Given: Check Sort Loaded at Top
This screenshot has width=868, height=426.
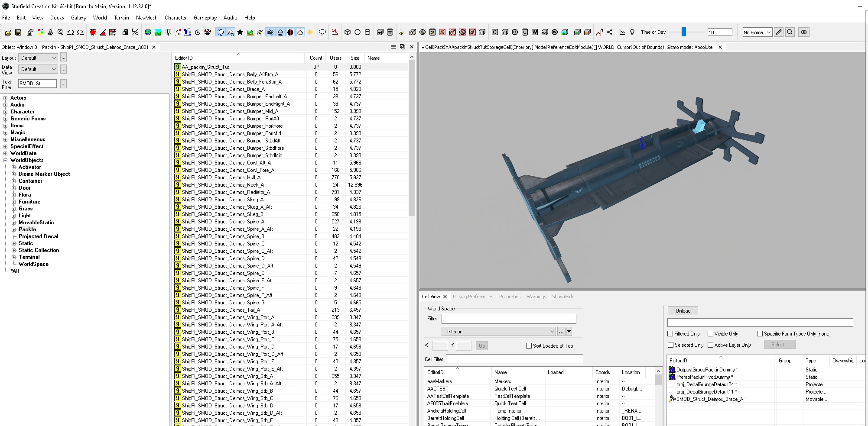Looking at the screenshot, I should 529,346.
